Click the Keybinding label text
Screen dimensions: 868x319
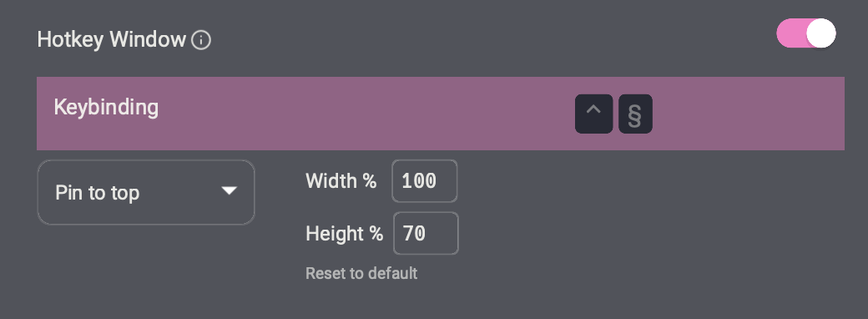point(106,107)
